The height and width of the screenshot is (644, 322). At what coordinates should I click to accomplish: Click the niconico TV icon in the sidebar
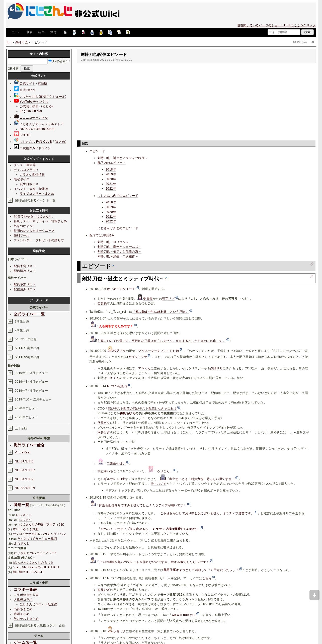(16, 116)
